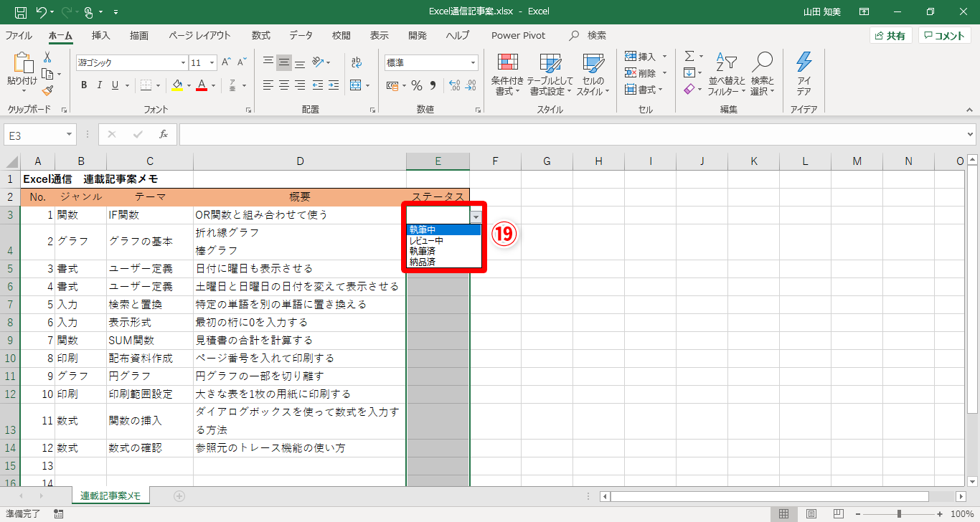This screenshot has height=522, width=980.
Task: Open the cell borders button
Action: (x=146, y=85)
